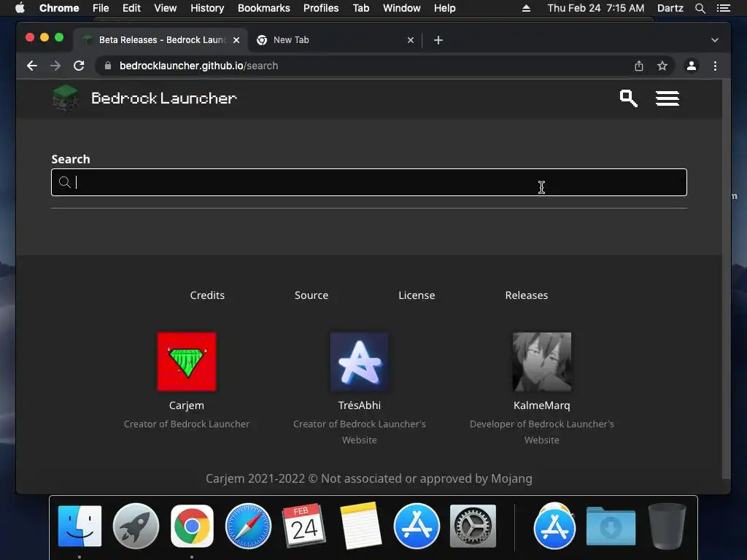This screenshot has height=560, width=747.
Task: Click the Bedrock Launcher grass block logo
Action: coord(66,98)
